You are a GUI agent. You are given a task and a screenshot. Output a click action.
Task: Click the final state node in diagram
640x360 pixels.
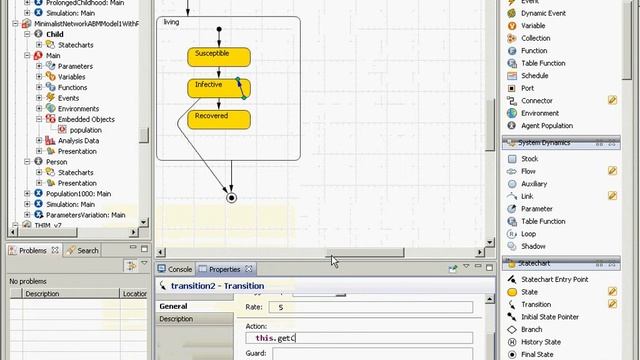coord(231,198)
